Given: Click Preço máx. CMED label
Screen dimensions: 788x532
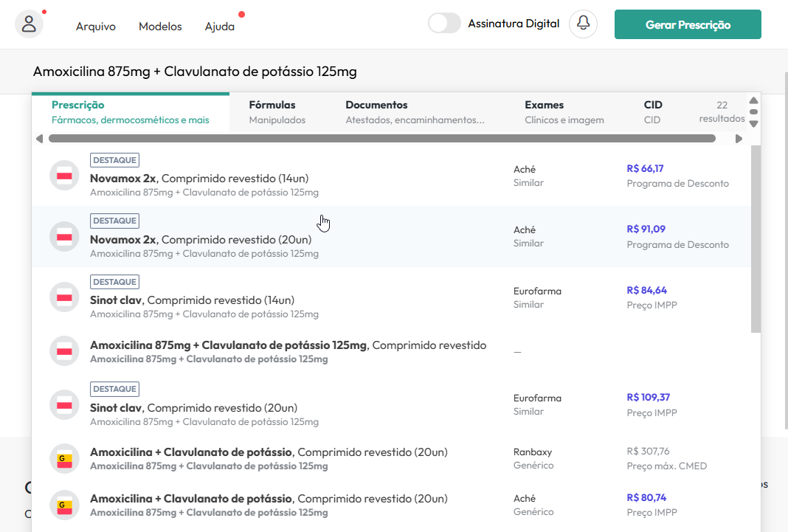Looking at the screenshot, I should click(666, 466).
